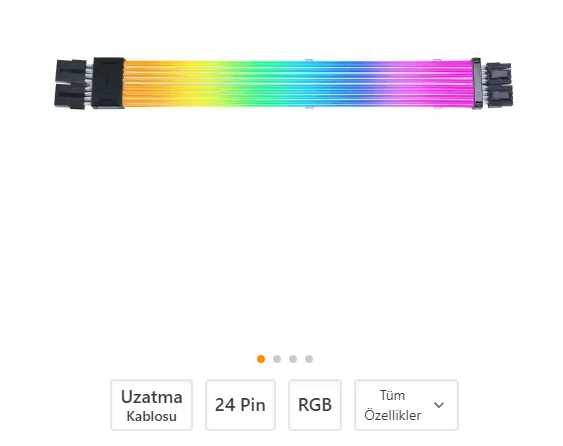Click the large black housing block on the cable
This screenshot has height=446, width=563.
point(108,83)
